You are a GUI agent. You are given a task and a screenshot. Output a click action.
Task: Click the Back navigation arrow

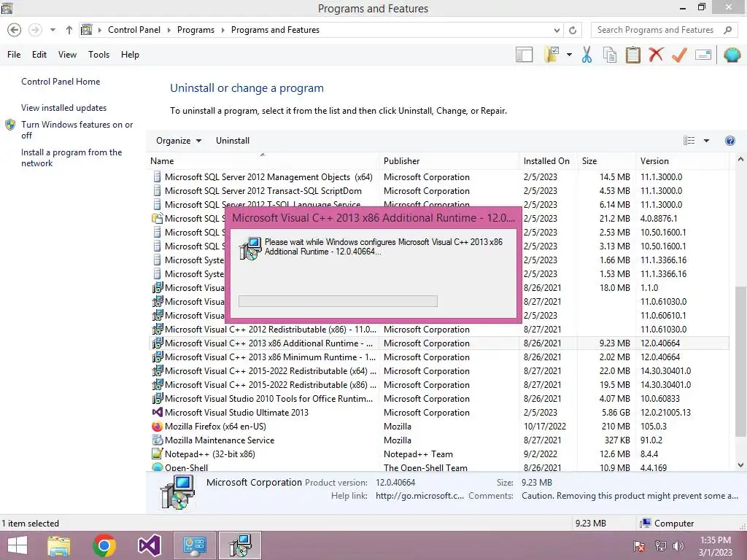coord(15,30)
